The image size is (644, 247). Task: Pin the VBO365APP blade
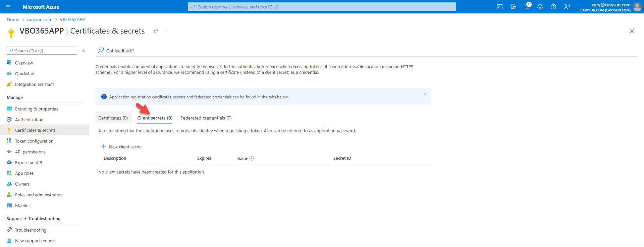[156, 31]
